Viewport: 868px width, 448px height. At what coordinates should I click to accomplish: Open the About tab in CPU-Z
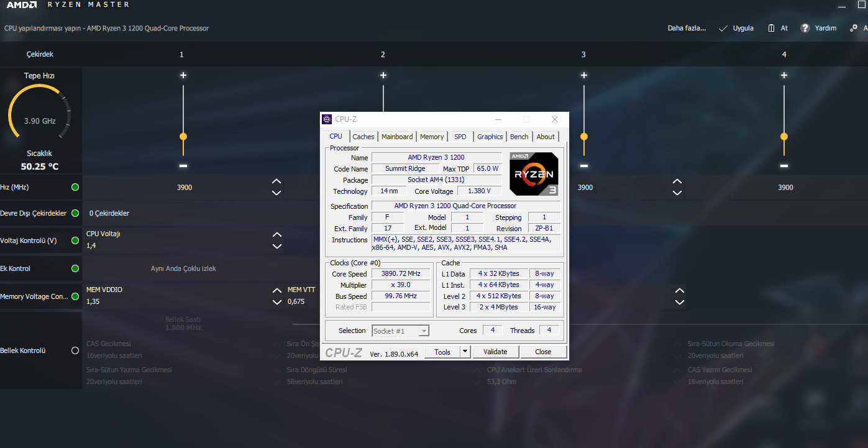tap(546, 137)
